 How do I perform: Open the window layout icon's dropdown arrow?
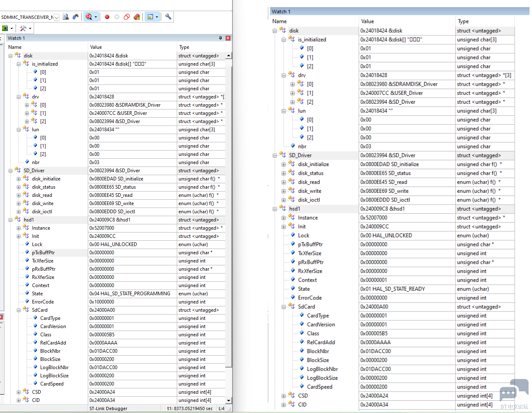(x=157, y=17)
